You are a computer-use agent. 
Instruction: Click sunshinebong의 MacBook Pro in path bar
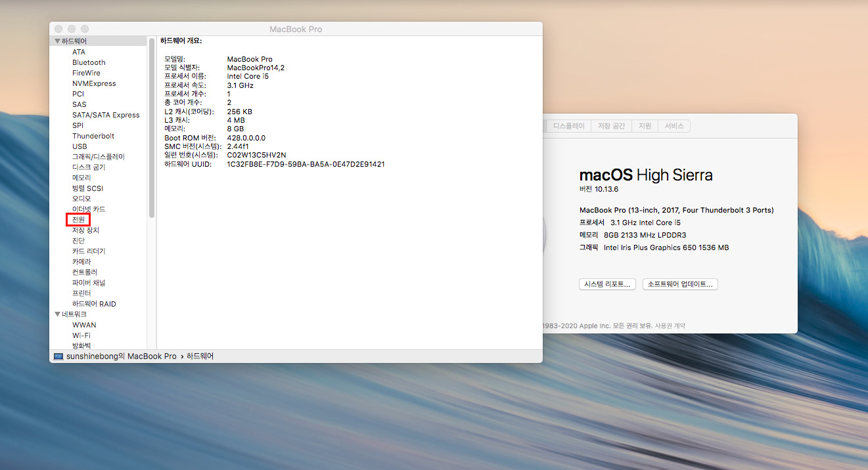point(122,356)
